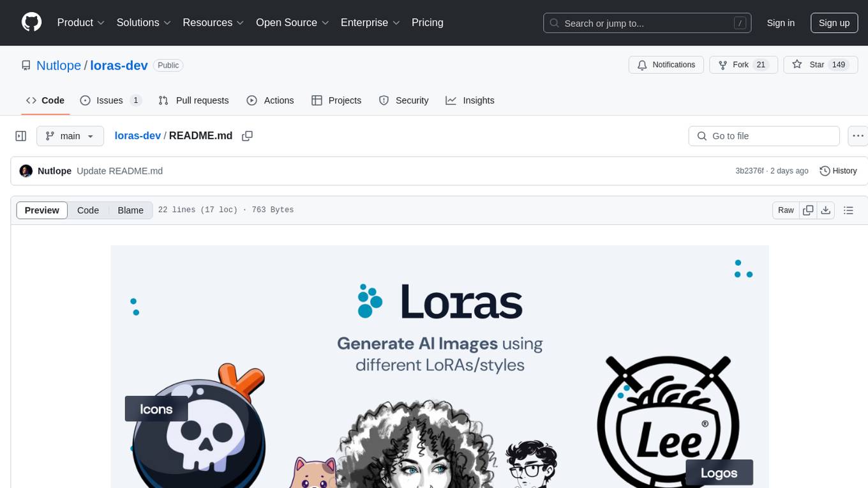Expand the Product menu

point(81,22)
